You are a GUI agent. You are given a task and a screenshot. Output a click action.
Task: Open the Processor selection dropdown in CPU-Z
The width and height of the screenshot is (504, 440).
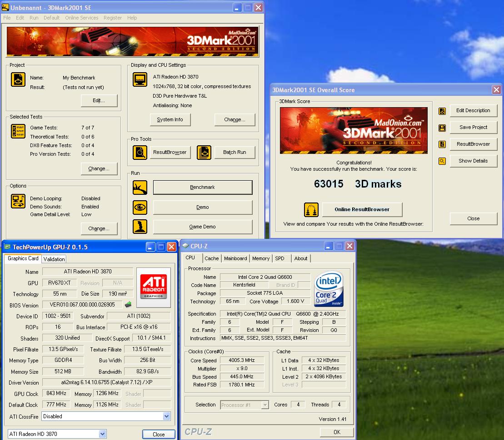265,405
